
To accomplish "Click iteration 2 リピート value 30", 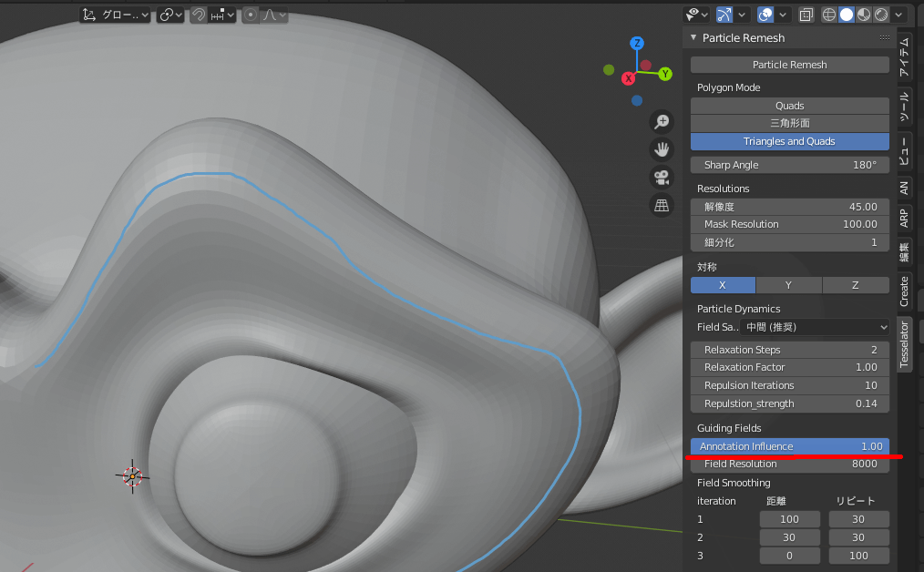I will point(858,537).
